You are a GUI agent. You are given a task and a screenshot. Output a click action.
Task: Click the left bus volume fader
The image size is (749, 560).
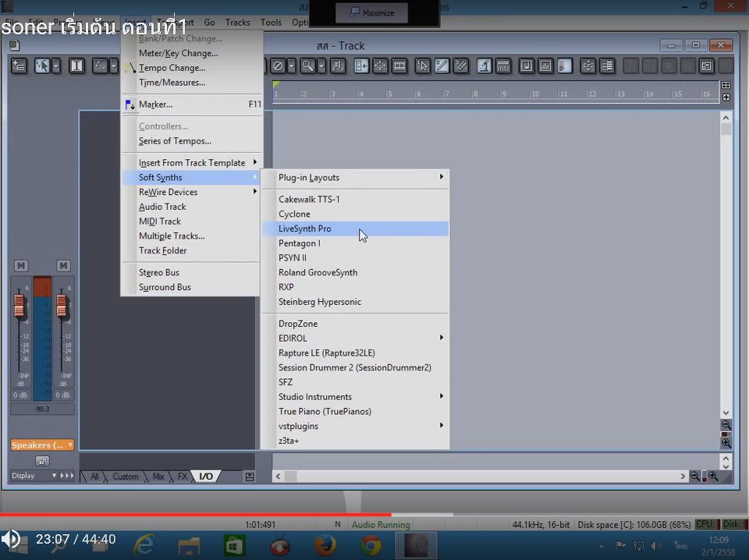19,306
